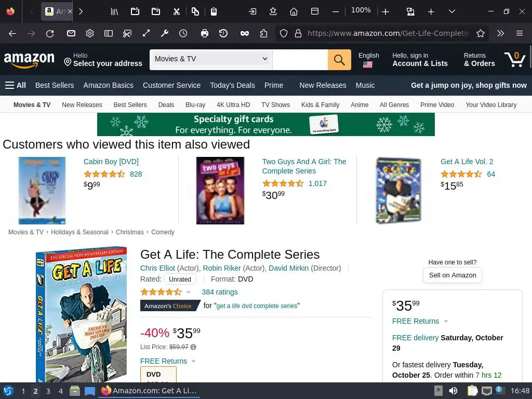Image resolution: width=532 pixels, height=399 pixels.
Task: Reload the current page
Action: click(50, 33)
